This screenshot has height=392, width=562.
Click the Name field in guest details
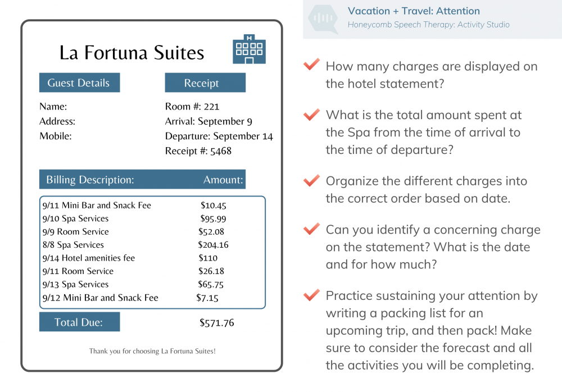pyautogui.click(x=53, y=106)
